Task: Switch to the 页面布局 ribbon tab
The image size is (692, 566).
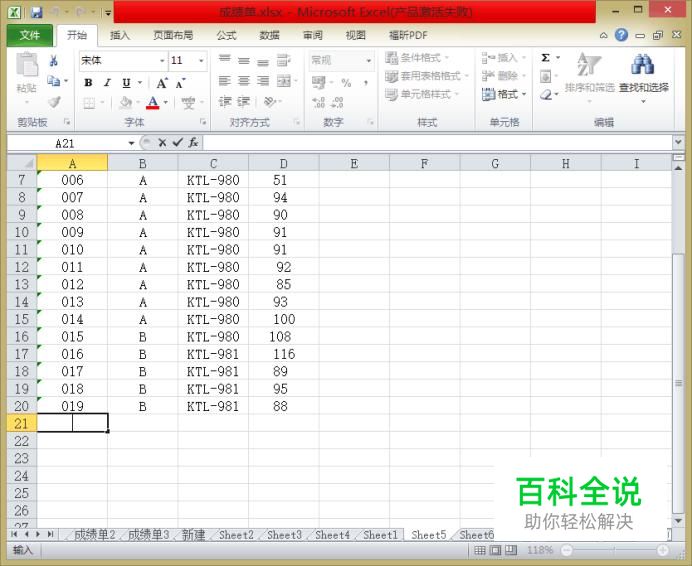Action: point(173,35)
